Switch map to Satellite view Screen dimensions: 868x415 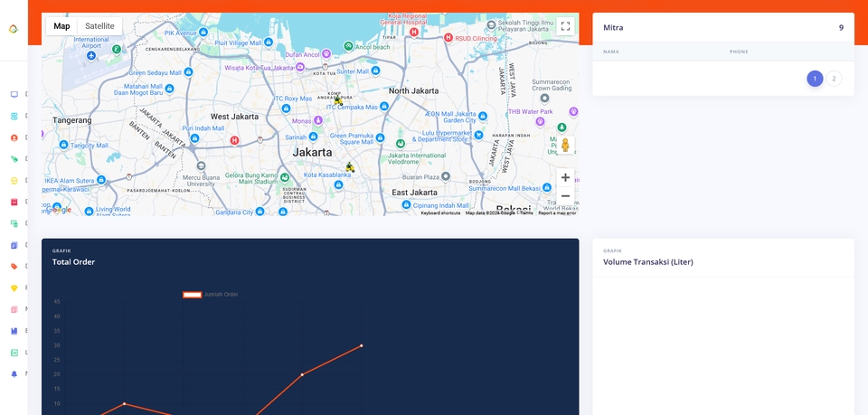(99, 26)
